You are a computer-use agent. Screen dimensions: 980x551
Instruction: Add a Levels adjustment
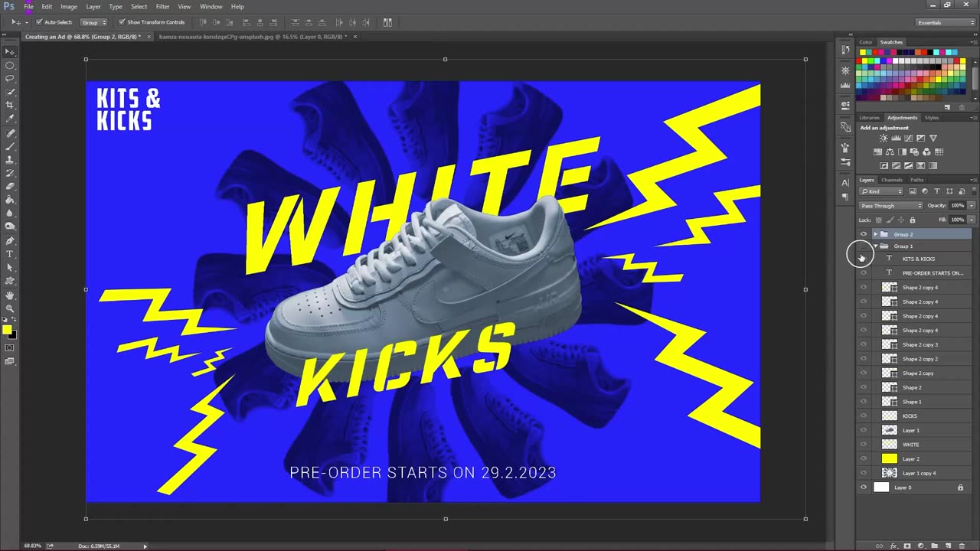(x=896, y=138)
